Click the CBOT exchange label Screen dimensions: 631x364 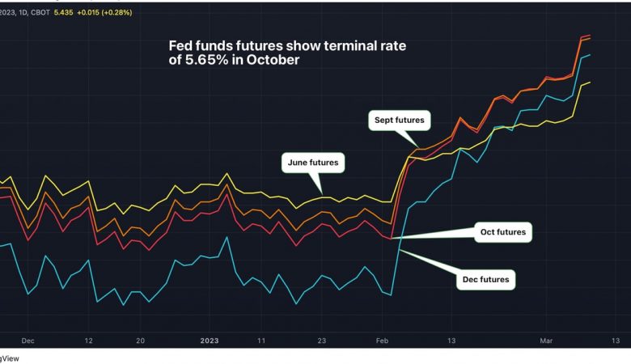(x=40, y=12)
